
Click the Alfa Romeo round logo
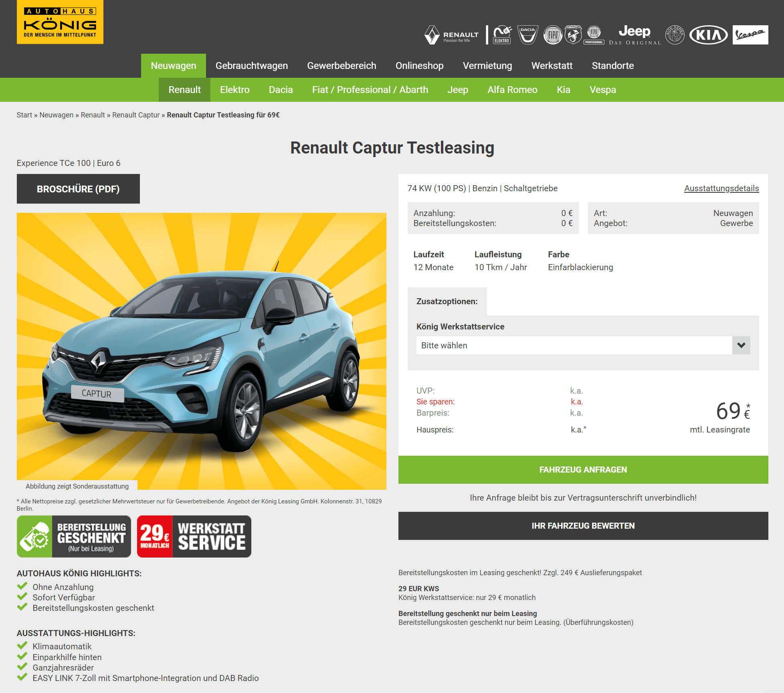tap(675, 35)
